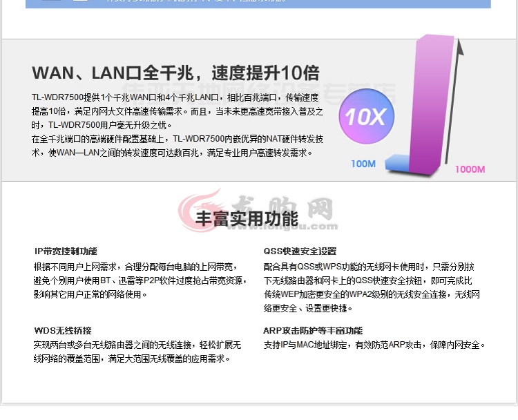Click text '实现两台或多台无线路由器之间的无线连接'
The width and height of the screenshot is (518, 420).
pos(112,345)
